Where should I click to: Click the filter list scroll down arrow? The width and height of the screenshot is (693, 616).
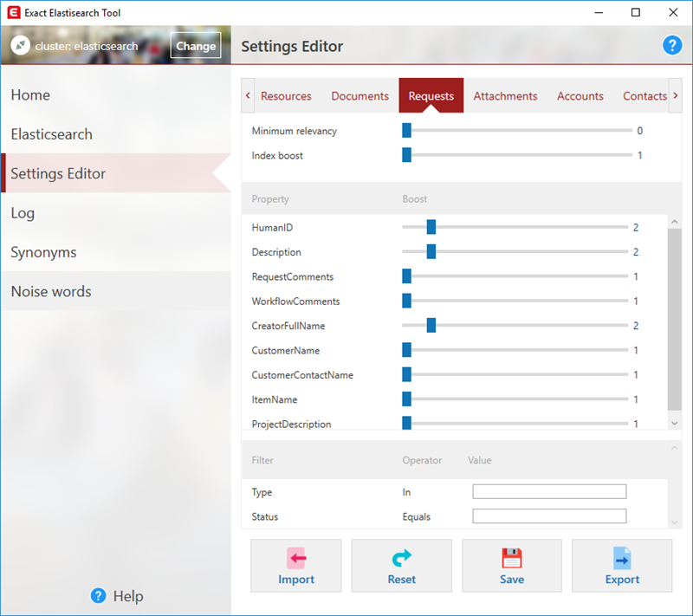coord(675,522)
